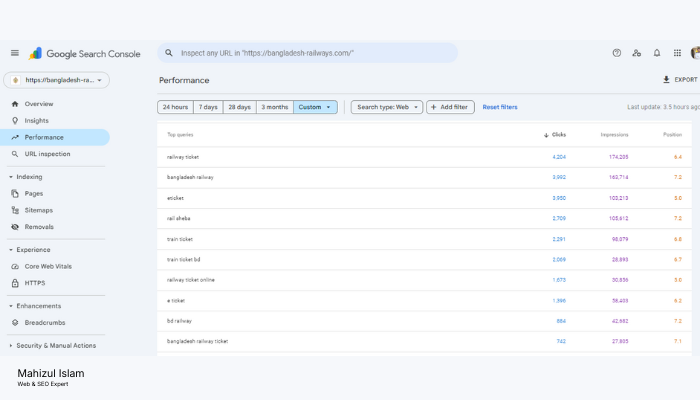Click impressions value 174,205
Screen dimensions: 700x400
pos(618,157)
